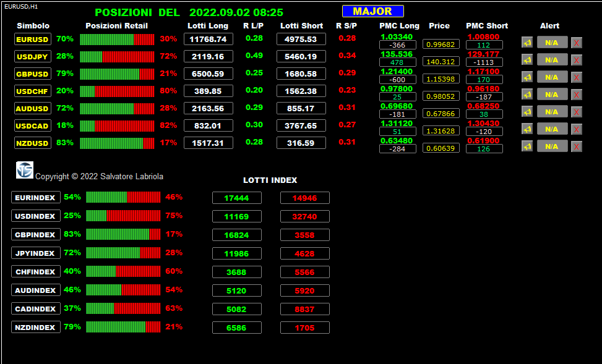Click the NZDUSD price 0.60639
The width and height of the screenshot is (602, 364).
click(441, 148)
